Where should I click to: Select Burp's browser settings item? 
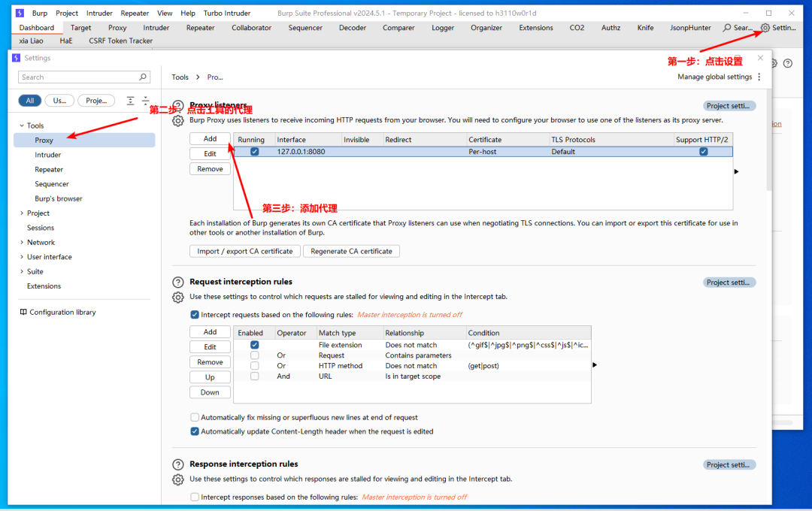(59, 198)
